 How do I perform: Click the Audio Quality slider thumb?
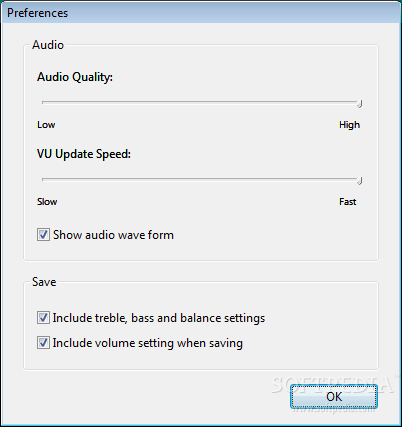click(359, 104)
